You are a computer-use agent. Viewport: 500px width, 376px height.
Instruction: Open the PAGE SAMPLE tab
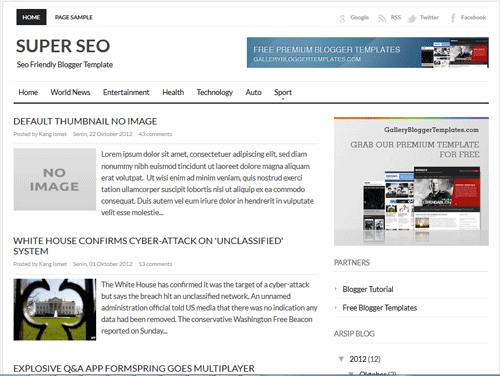pos(74,17)
